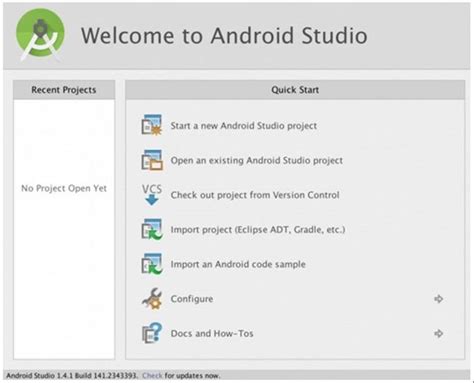This screenshot has height=383, width=474.
Task: Select Import an Android code sample
Action: click(x=238, y=264)
